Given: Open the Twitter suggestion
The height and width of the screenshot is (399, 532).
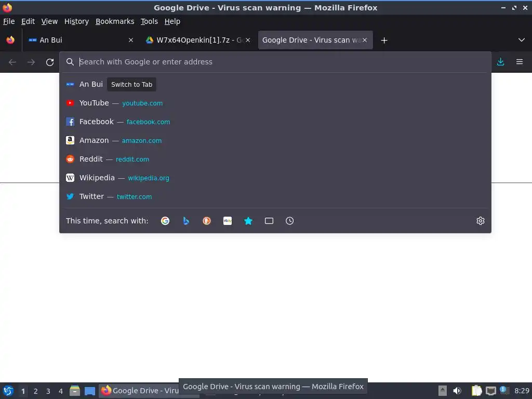Looking at the screenshot, I should [275, 196].
